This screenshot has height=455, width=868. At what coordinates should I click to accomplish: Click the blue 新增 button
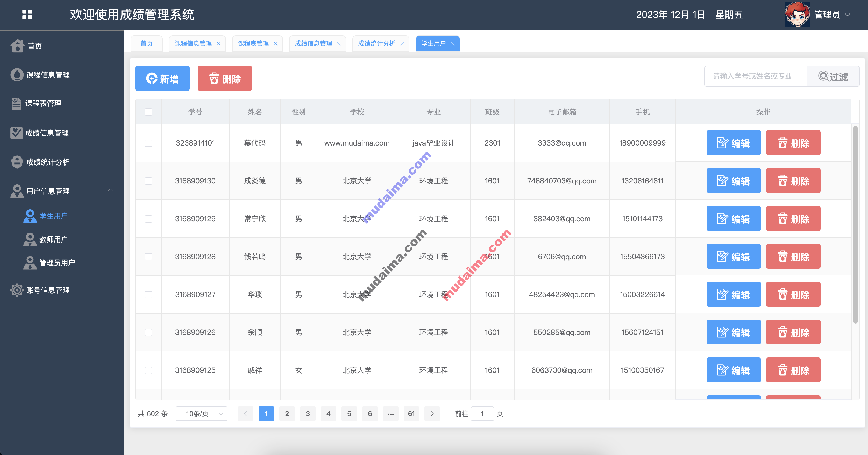162,79
